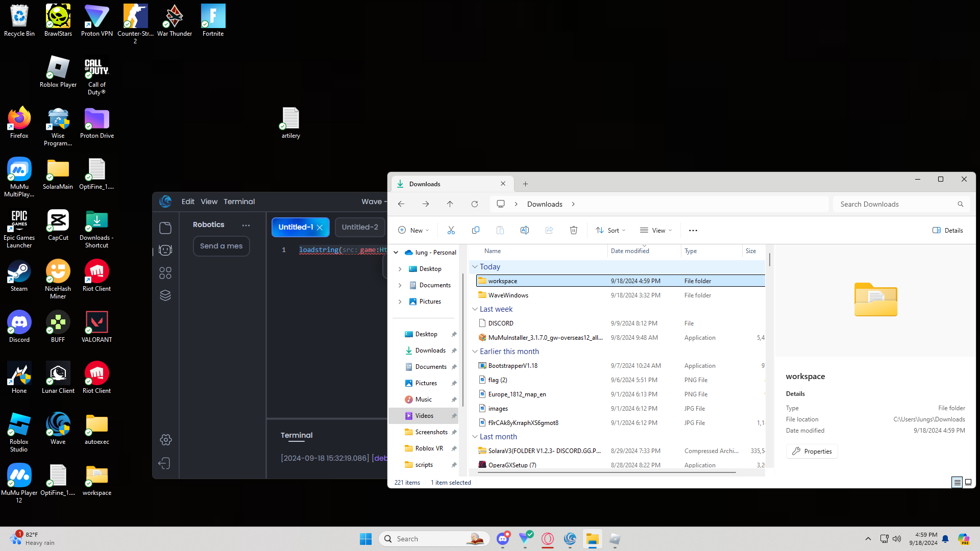Expand the Documents tree node
Viewport: 980px width, 551px height.
(x=400, y=285)
